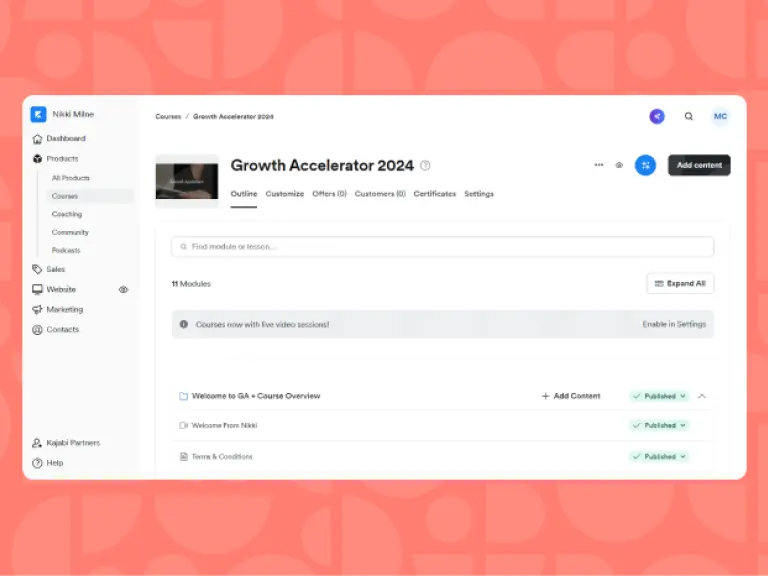The image size is (768, 576).
Task: Collapse the Welcome to GA module chevron
Action: [x=702, y=396]
